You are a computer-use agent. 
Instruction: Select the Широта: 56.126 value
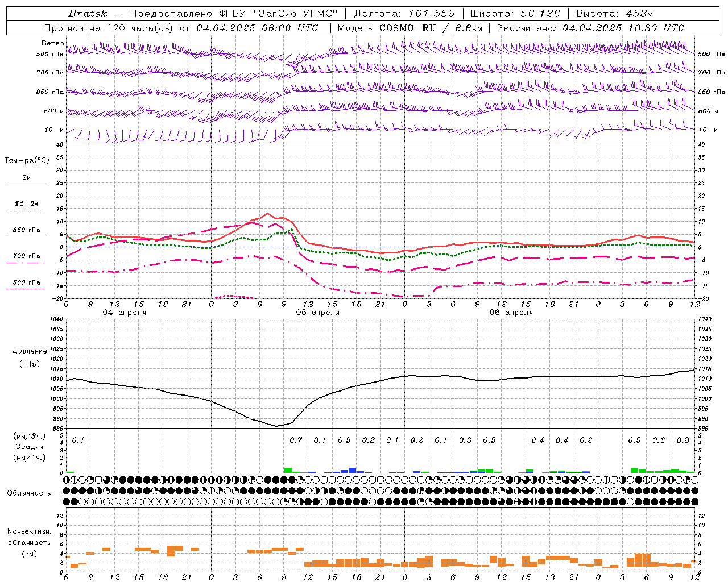coord(515,14)
